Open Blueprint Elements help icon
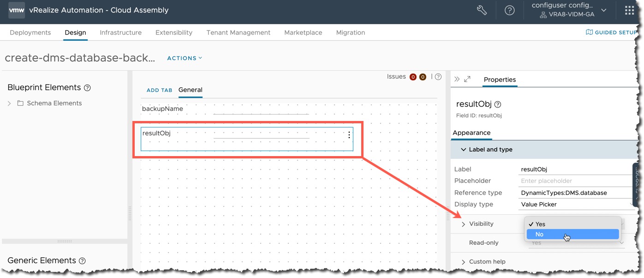This screenshot has height=278, width=644. [88, 88]
